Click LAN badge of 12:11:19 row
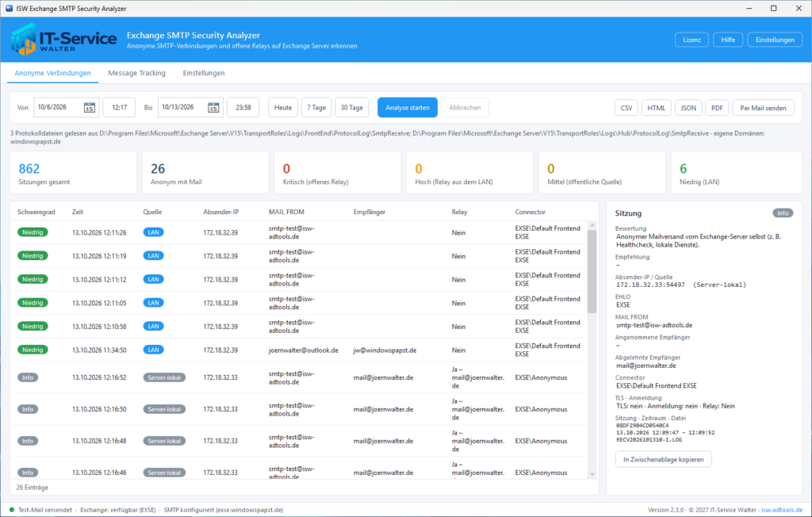812x517 pixels. pyautogui.click(x=153, y=256)
